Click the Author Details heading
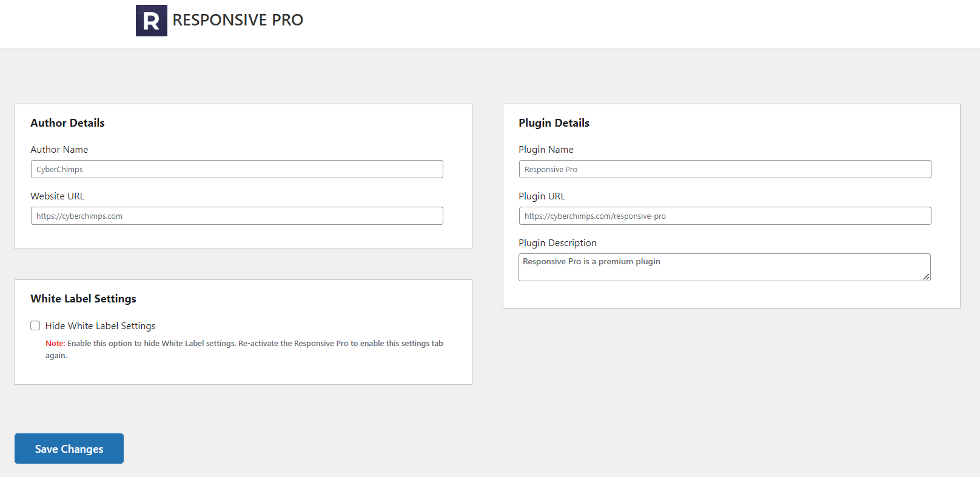The width and height of the screenshot is (980, 477). coord(67,123)
